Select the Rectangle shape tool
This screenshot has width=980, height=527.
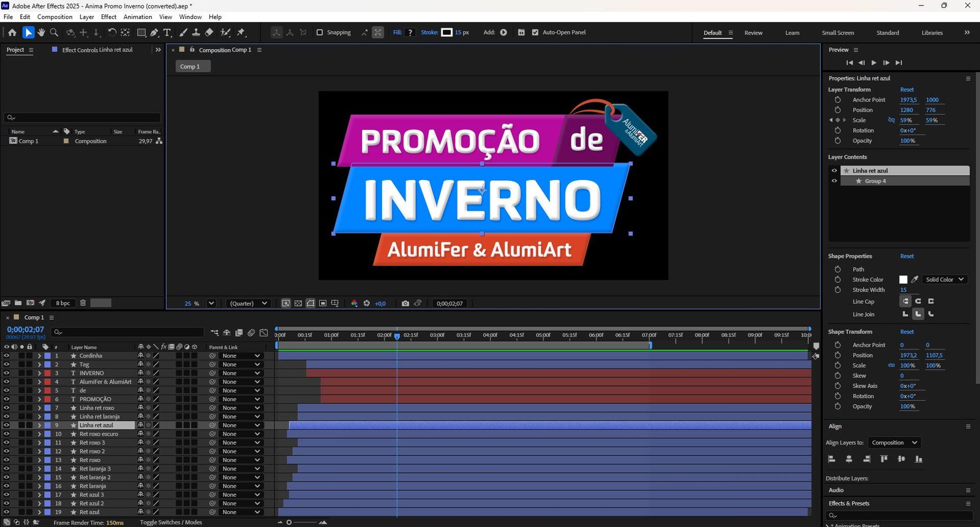pos(141,32)
